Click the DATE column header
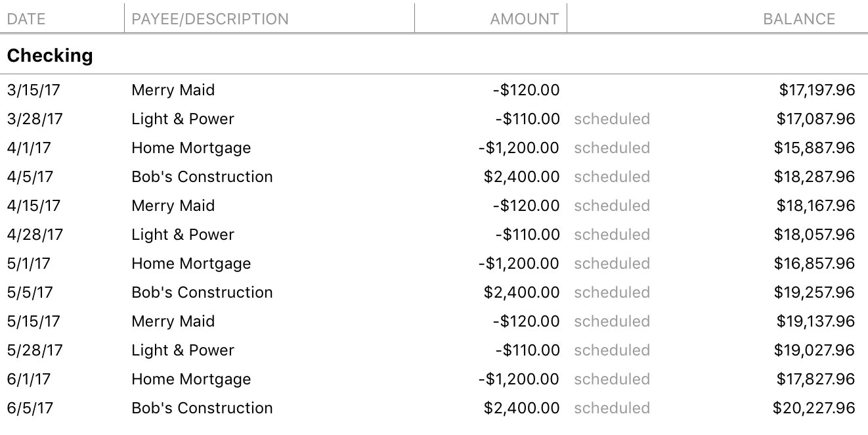The width and height of the screenshot is (868, 435). click(26, 19)
